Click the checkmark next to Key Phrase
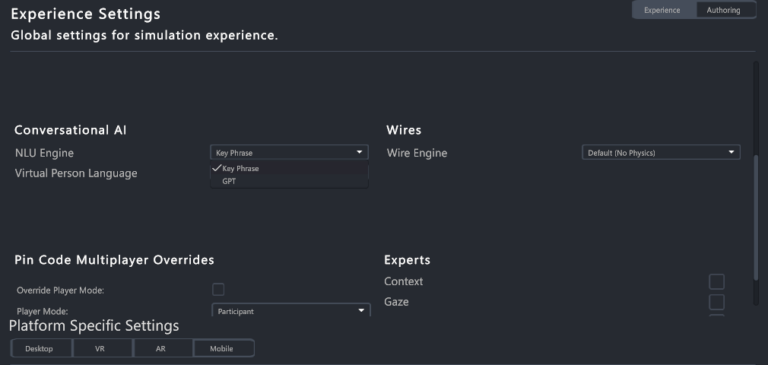The image size is (768, 365). [x=216, y=168]
